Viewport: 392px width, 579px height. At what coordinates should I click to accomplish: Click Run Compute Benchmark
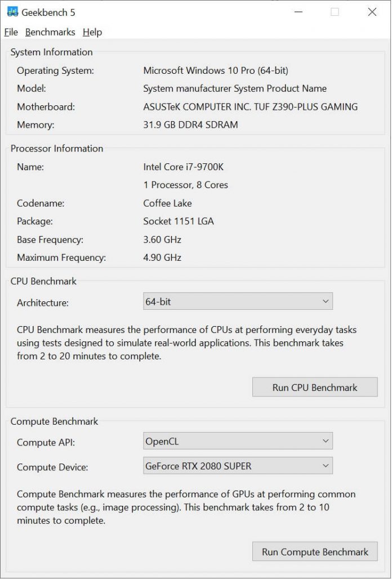click(314, 551)
